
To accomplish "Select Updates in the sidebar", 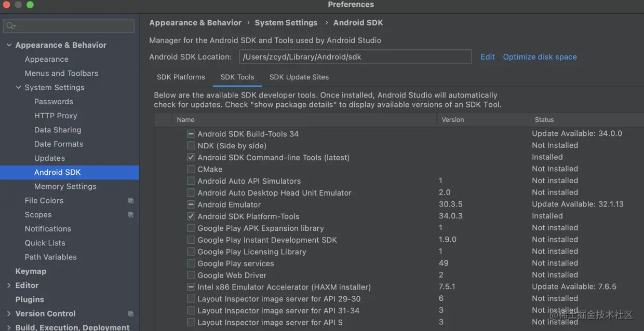I will tap(49, 158).
